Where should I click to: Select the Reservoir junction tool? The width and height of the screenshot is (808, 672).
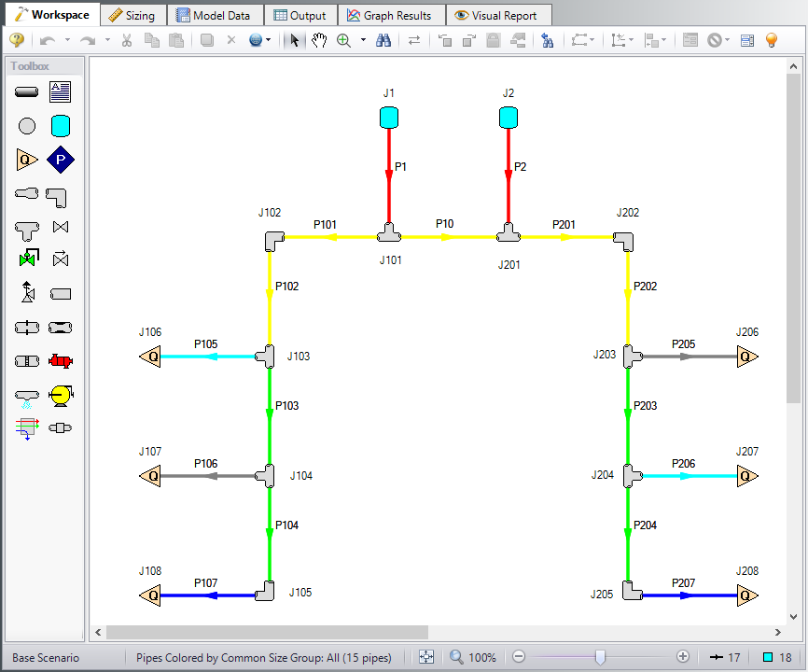[x=61, y=125]
